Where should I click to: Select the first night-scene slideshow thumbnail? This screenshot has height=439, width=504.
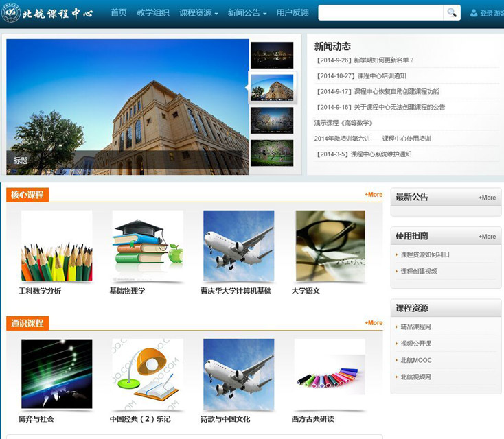click(x=272, y=55)
